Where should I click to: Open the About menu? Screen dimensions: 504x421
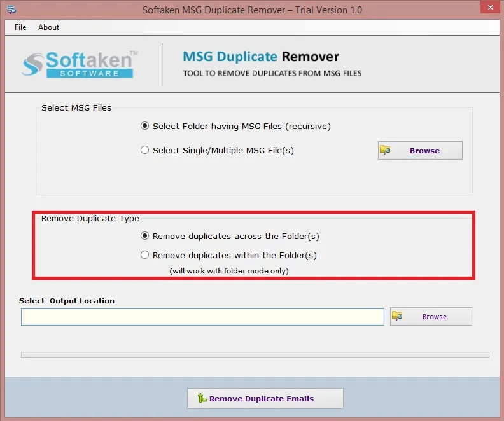48,27
